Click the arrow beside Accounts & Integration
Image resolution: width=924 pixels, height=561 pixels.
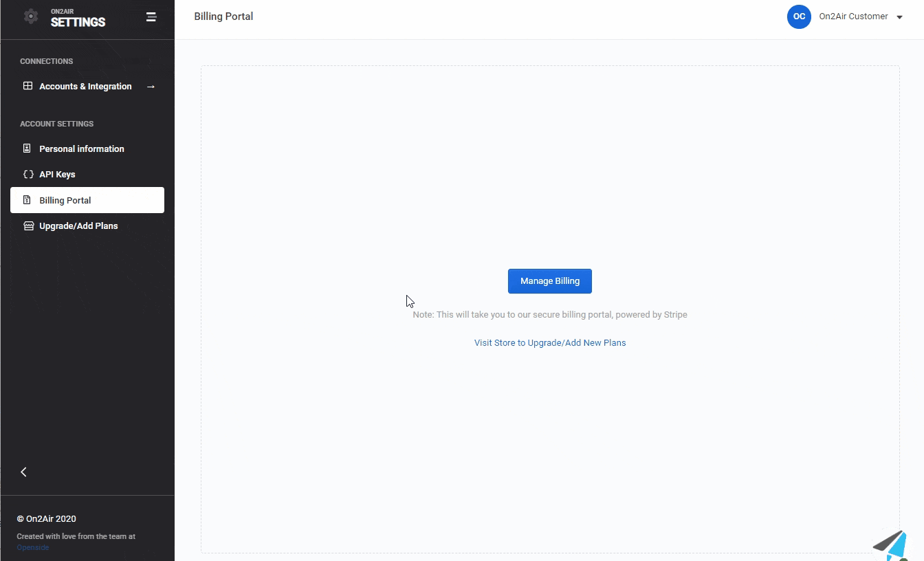[151, 87]
